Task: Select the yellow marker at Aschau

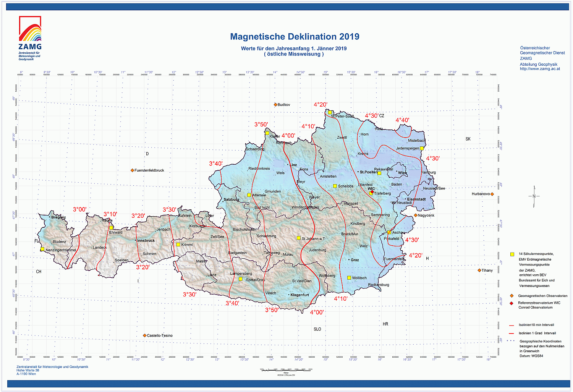Action: pyautogui.click(x=389, y=232)
